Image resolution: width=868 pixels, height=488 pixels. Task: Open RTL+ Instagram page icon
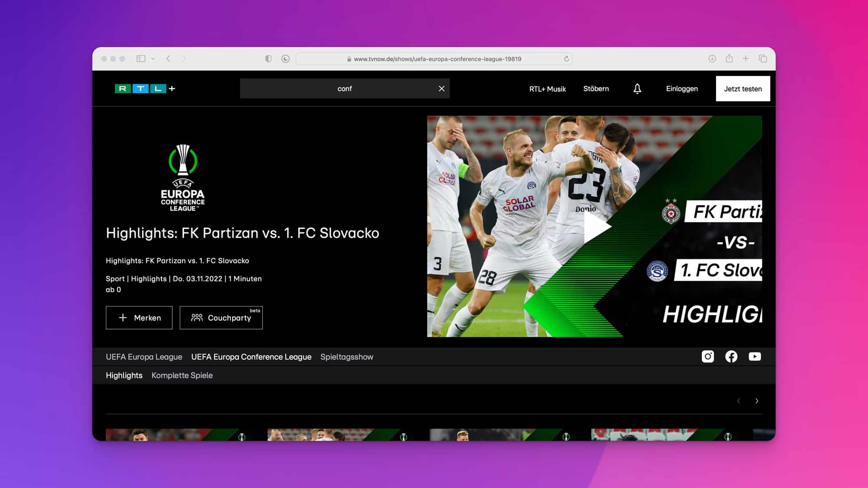[x=708, y=357]
